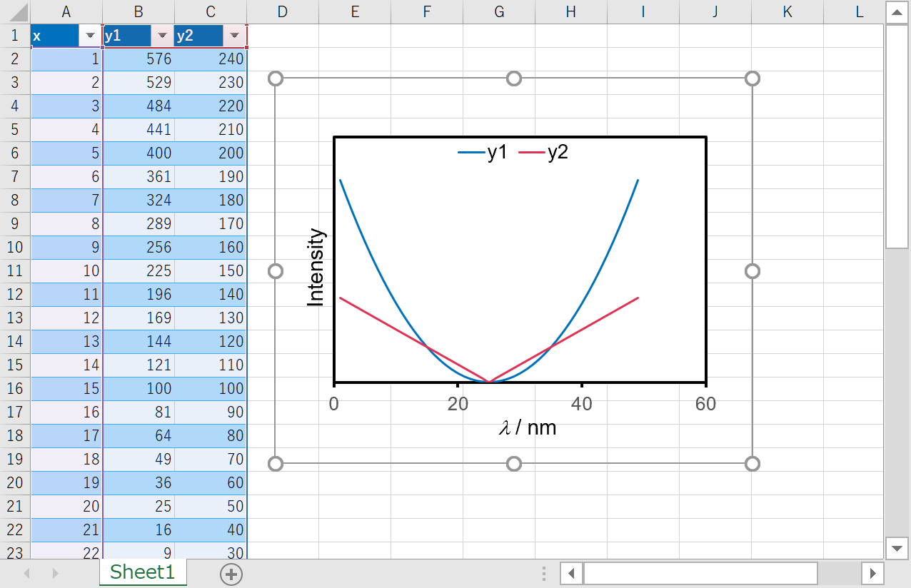This screenshot has width=911, height=588.
Task: Select column G header
Action: [x=499, y=11]
